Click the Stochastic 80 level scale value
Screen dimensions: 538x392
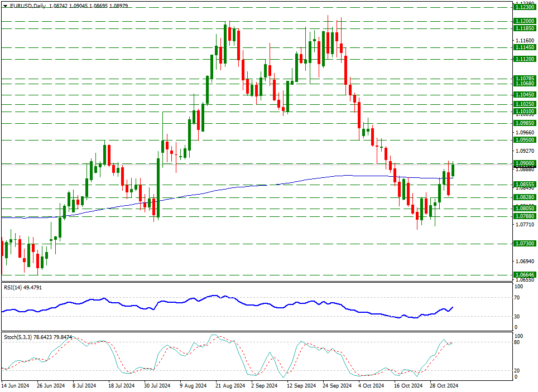[518, 342]
